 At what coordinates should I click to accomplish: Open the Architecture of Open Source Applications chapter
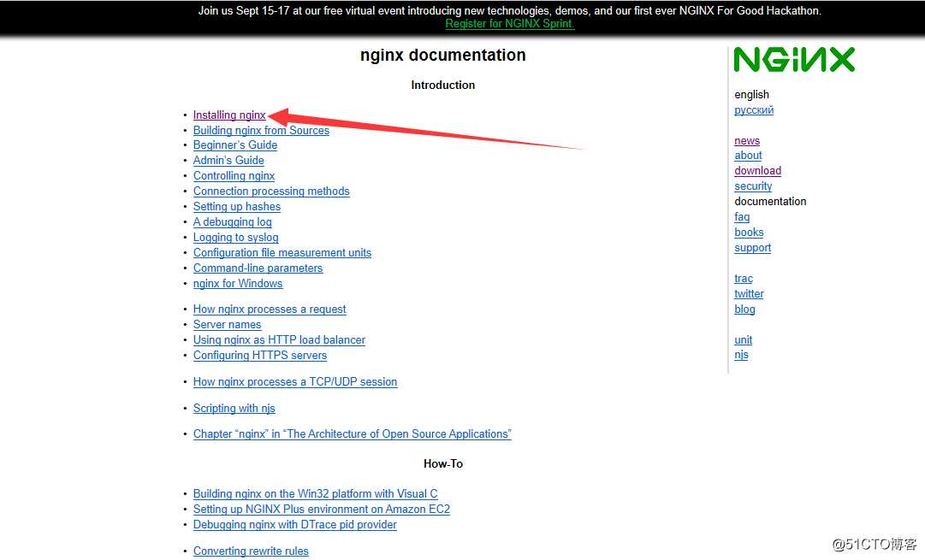tap(353, 433)
